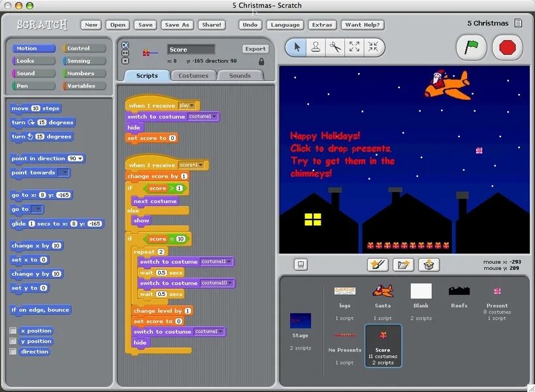The image size is (535, 392).
Task: Click the Save As button
Action: [177, 25]
